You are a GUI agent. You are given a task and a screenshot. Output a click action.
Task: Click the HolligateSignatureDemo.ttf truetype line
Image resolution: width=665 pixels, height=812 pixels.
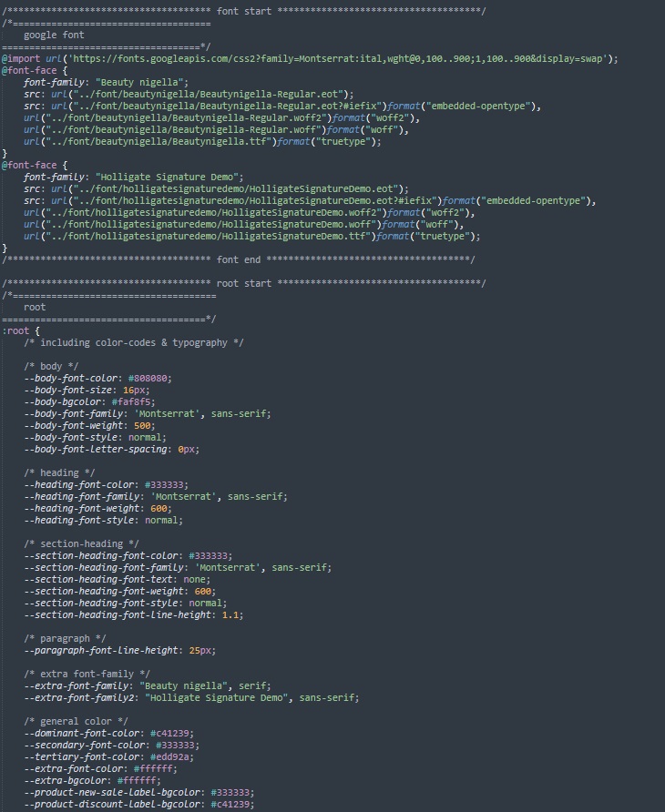point(252,236)
